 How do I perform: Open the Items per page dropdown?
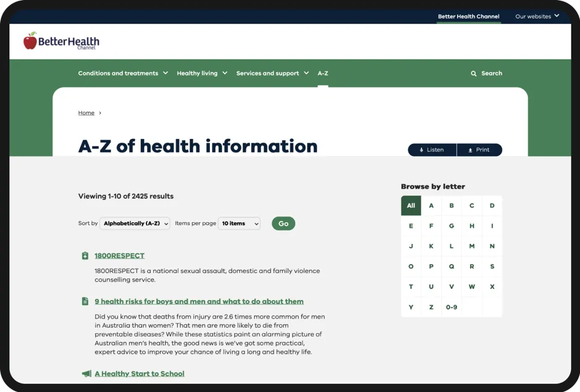coord(239,223)
